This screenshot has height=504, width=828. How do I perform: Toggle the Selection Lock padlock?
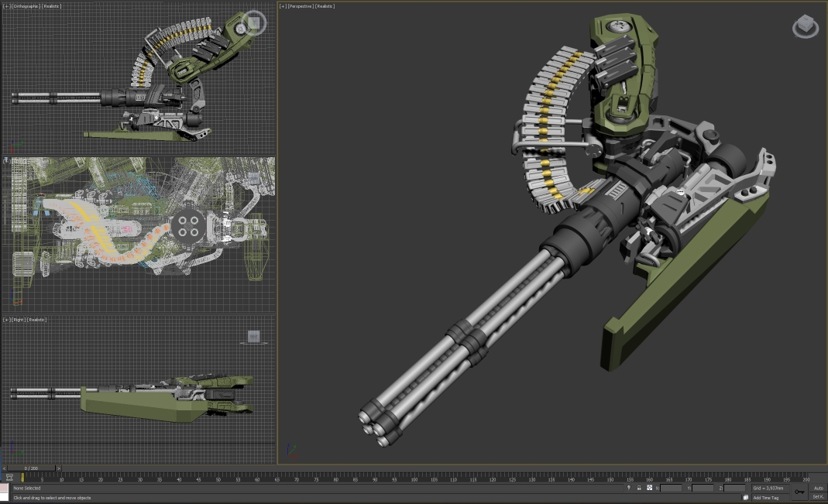click(639, 488)
